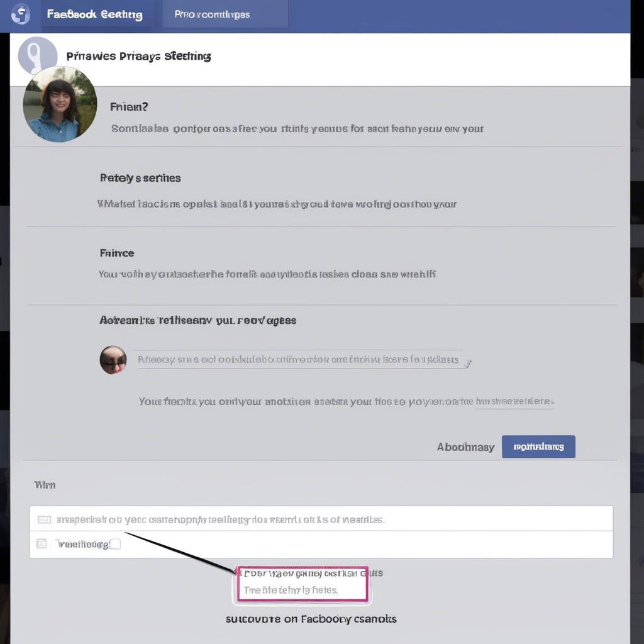Click the Facebook logo in the header
This screenshot has width=644, height=644.
point(20,14)
